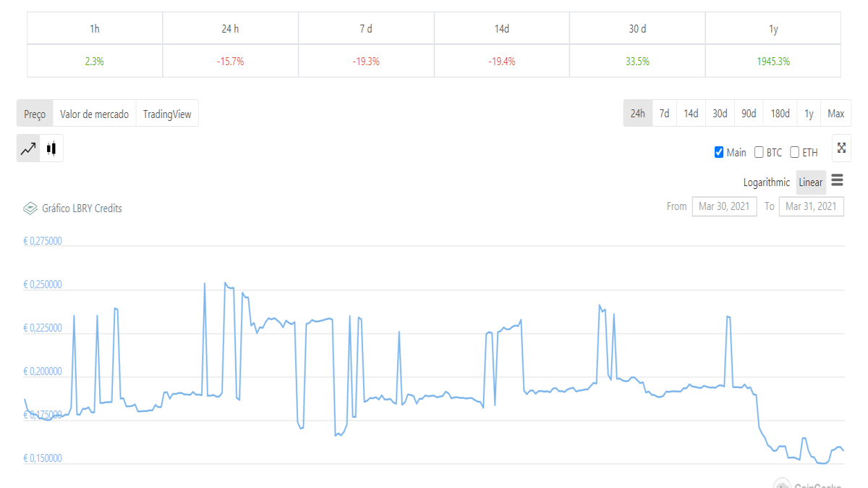Click the 1945.3% yearly change value
Viewport: 868px width, 488px height.
[x=773, y=62]
